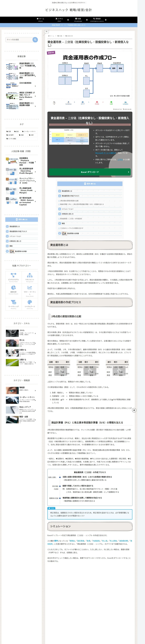The height and width of the screenshot is (644, 145).
Task: Open the マネジメント subcategory icon
Action: click(30, 277)
